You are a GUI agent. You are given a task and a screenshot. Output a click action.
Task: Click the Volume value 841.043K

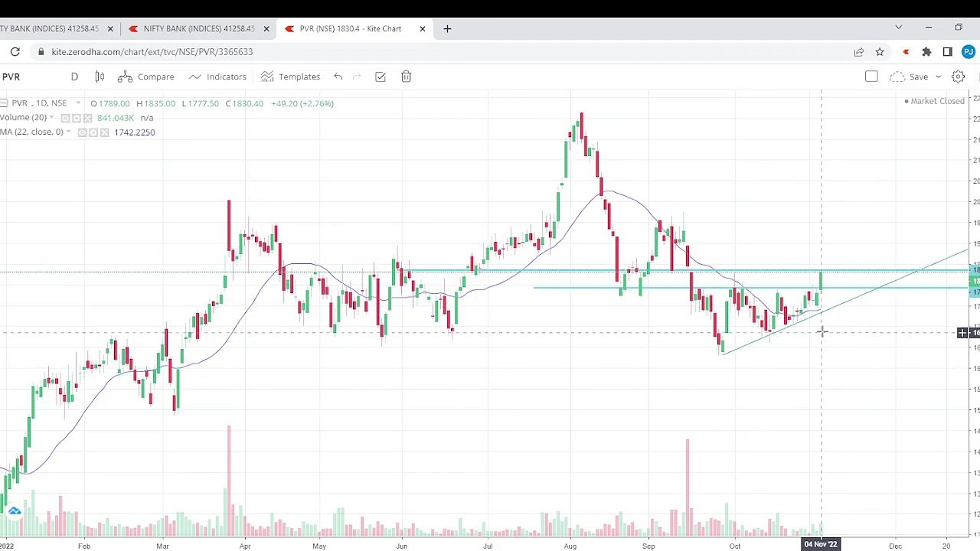coord(116,118)
